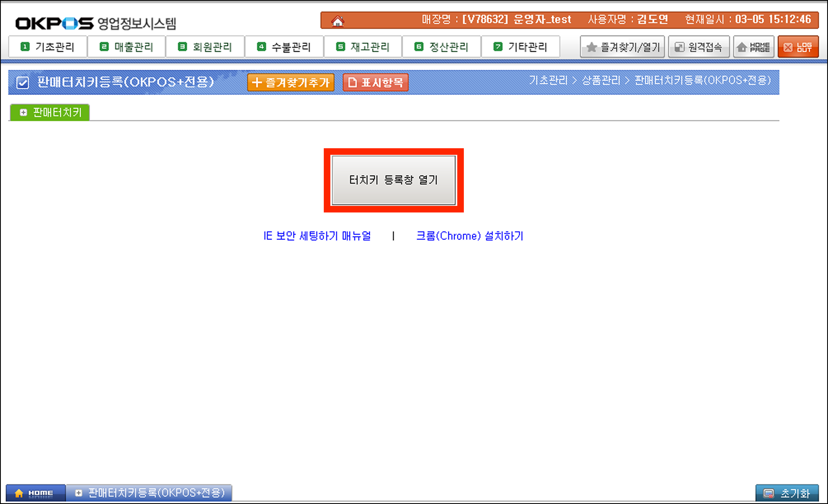The height and width of the screenshot is (504, 828).
Task: Click 터치키 등록창 열기 button
Action: coord(394,180)
